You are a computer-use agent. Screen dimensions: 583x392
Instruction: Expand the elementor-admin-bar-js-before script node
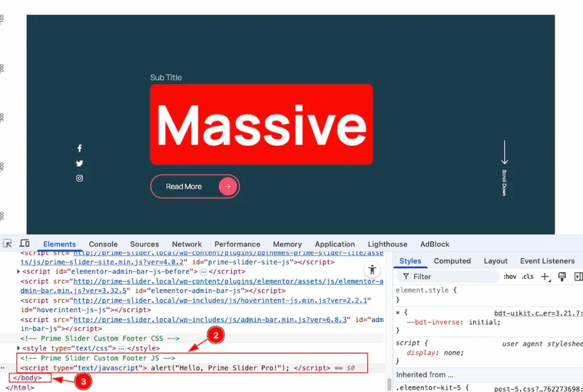coord(18,271)
